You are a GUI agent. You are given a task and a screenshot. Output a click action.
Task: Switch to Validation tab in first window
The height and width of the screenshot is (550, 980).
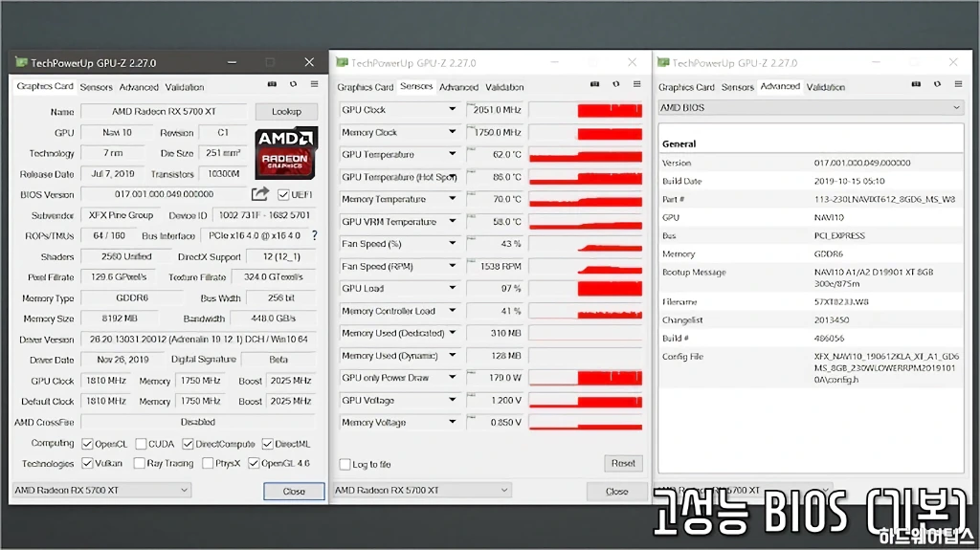pos(185,87)
